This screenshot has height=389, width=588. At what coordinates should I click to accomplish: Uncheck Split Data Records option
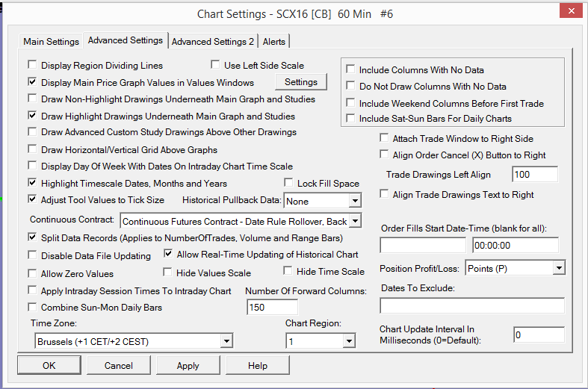[x=33, y=237]
